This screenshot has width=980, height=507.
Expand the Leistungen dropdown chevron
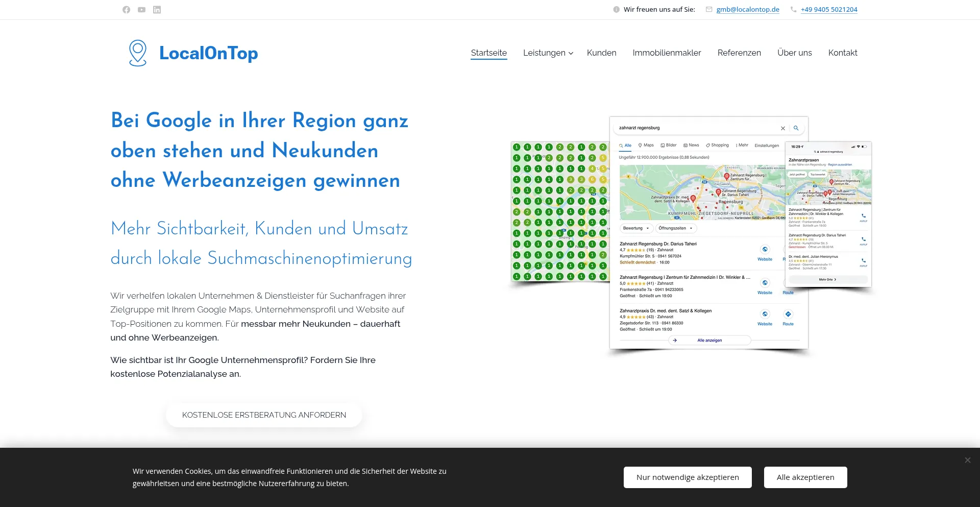tap(571, 54)
